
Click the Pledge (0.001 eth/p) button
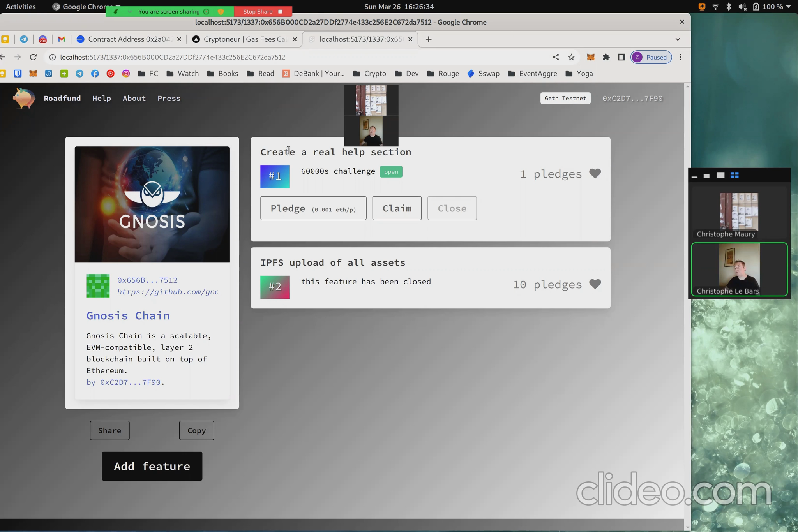coord(313,208)
